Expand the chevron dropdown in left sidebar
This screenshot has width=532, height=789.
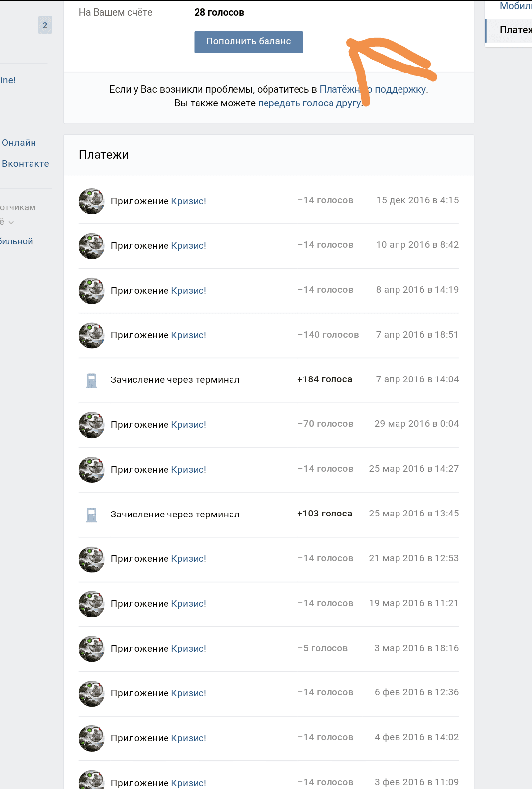click(x=11, y=223)
